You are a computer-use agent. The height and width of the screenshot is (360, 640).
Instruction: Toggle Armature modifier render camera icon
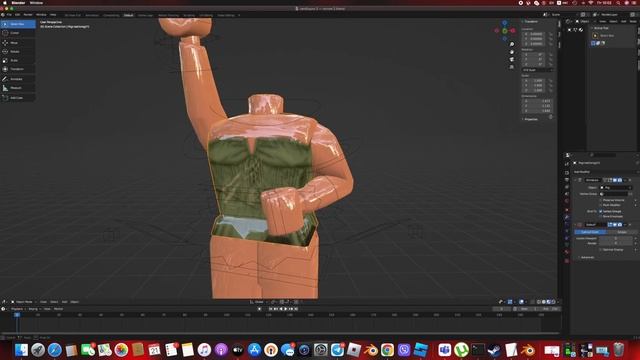[x=620, y=180]
